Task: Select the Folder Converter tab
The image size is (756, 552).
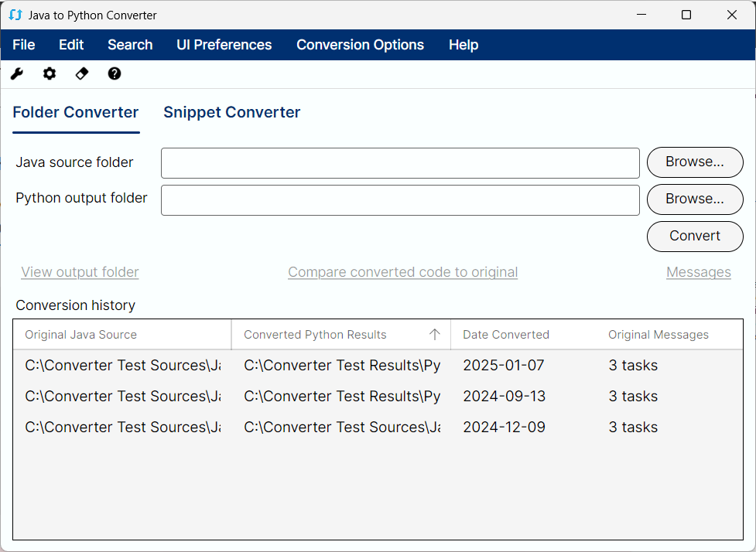Action: (76, 113)
